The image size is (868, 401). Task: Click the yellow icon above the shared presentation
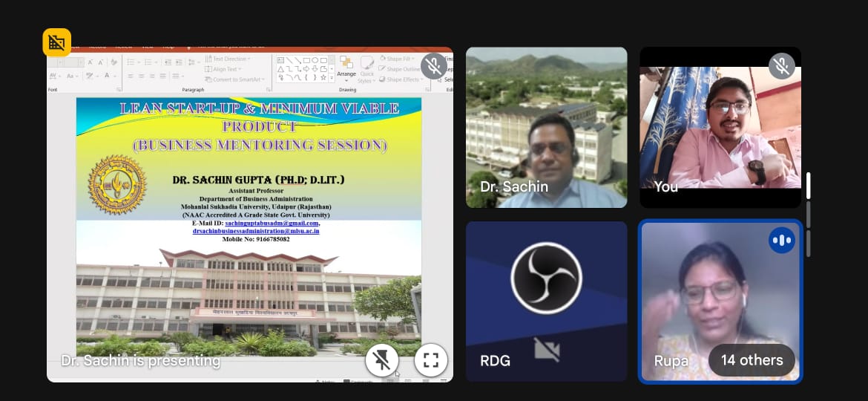pos(56,42)
